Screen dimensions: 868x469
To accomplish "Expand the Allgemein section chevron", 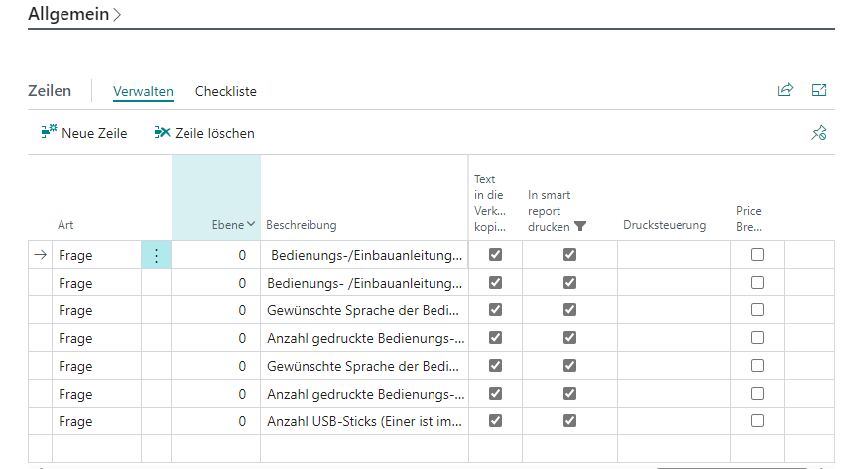I will [117, 15].
